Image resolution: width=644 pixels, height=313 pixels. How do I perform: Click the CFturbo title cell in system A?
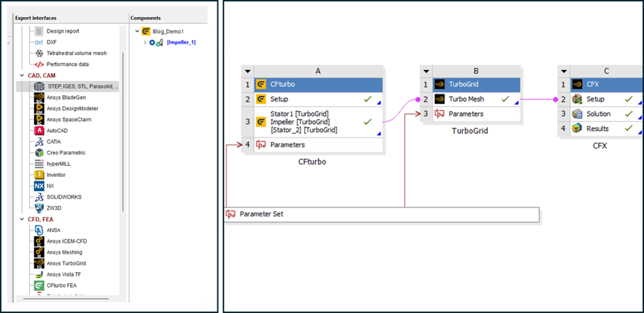pyautogui.click(x=319, y=85)
